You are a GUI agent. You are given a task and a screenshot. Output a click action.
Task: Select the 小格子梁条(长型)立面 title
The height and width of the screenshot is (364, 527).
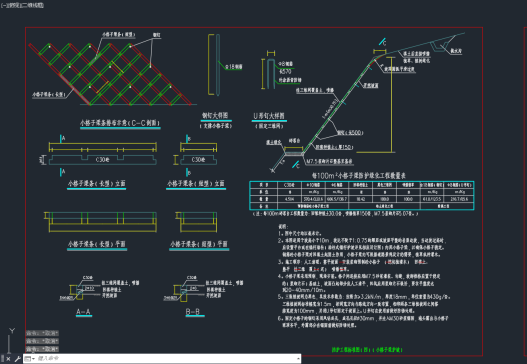pyautogui.click(x=96, y=184)
